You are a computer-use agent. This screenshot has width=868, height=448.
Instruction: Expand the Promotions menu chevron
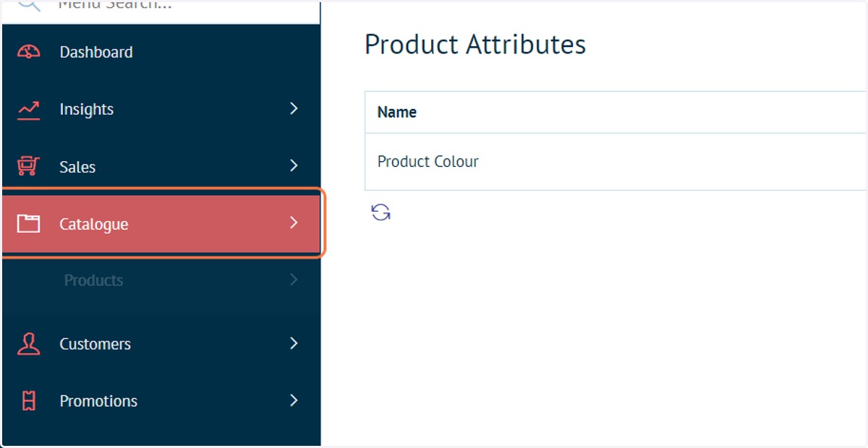(x=294, y=400)
